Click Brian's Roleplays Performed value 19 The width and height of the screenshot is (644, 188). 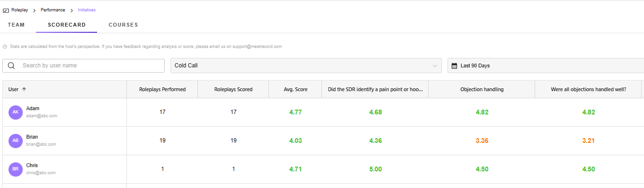click(162, 141)
